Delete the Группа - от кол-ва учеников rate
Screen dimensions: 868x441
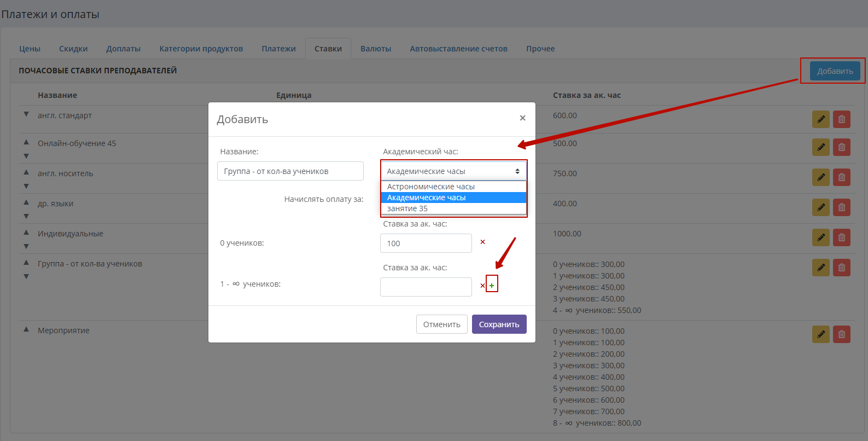point(842,268)
